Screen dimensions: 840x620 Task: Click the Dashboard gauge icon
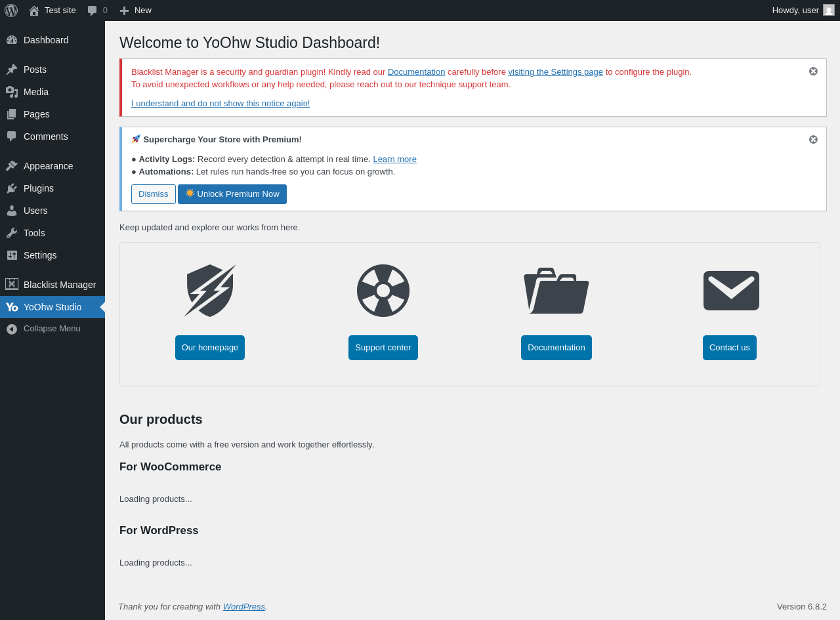coord(12,40)
